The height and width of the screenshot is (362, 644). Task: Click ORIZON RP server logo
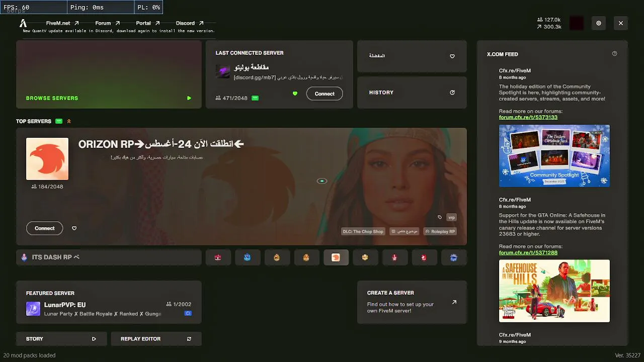point(47,159)
